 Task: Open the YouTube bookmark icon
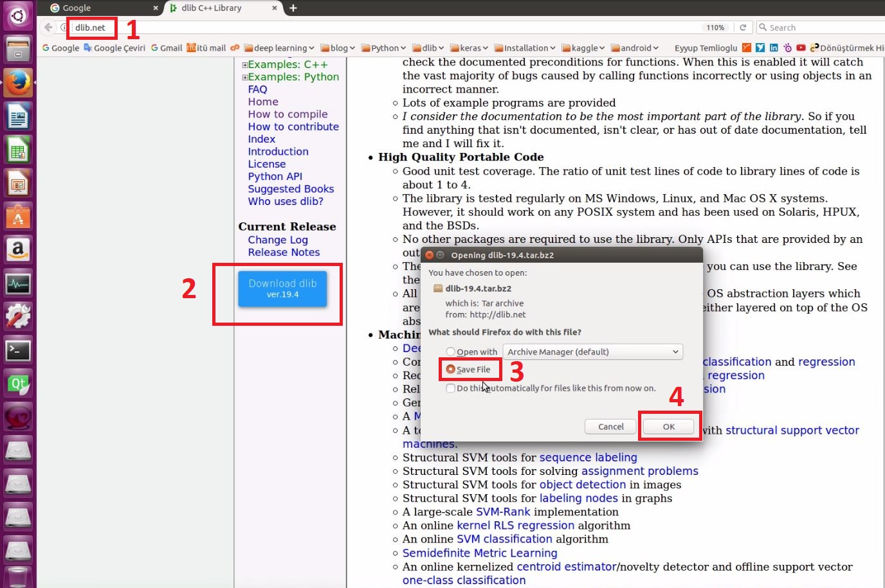point(801,48)
